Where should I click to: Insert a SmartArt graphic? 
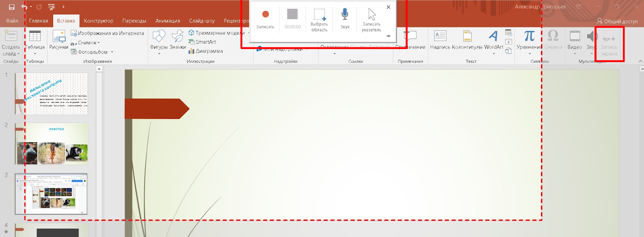(x=202, y=42)
